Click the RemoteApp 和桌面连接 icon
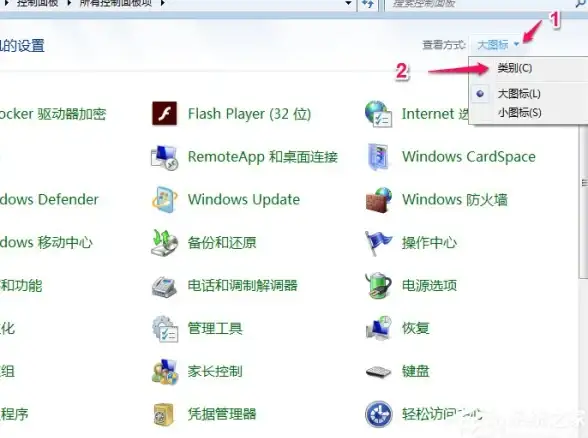This screenshot has height=438, width=588. (x=164, y=157)
